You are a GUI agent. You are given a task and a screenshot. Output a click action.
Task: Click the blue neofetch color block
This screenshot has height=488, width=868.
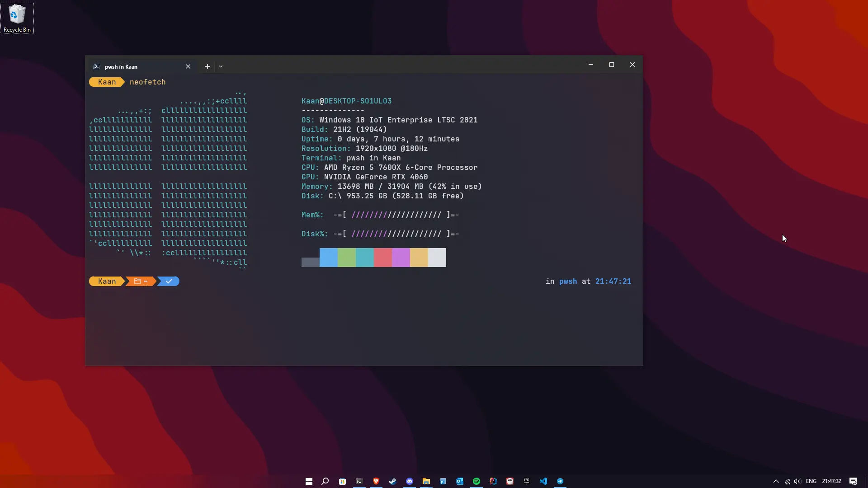329,258
